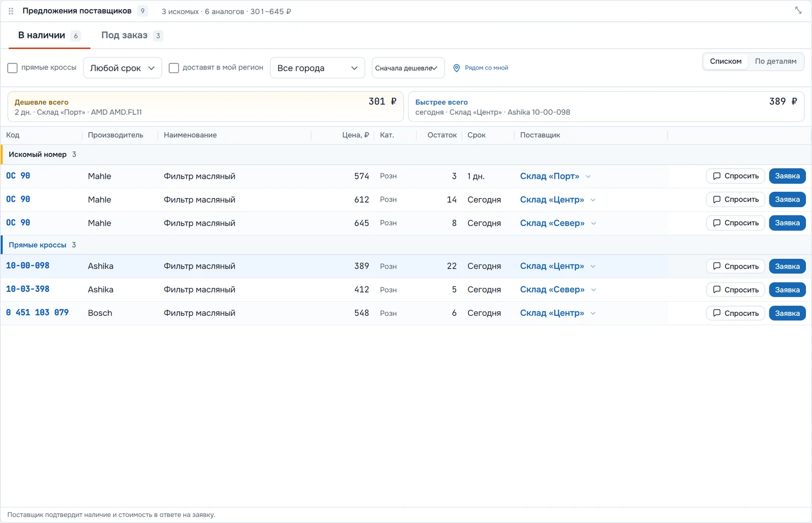Switch to the В наличии tab
Screen dimensions: 812x523
49,36
